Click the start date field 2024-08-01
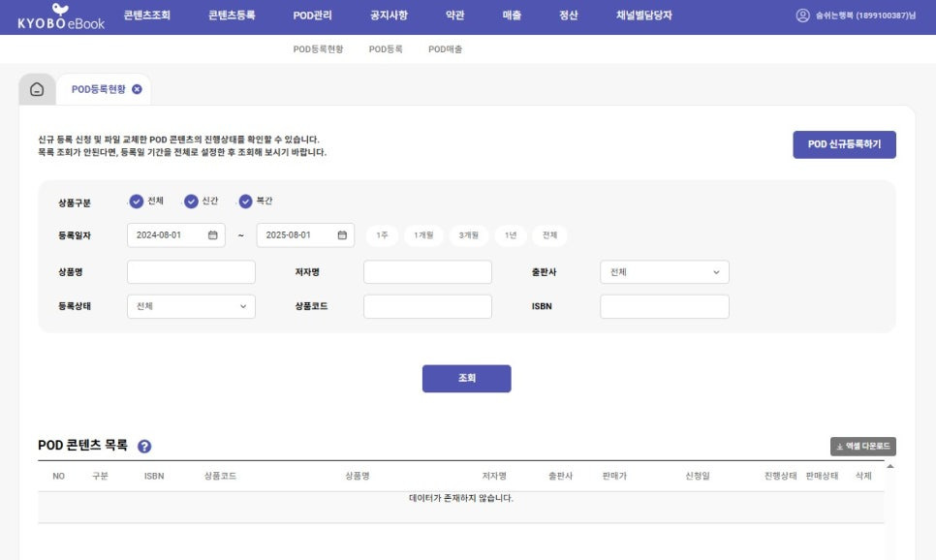The image size is (936, 560). coord(176,235)
